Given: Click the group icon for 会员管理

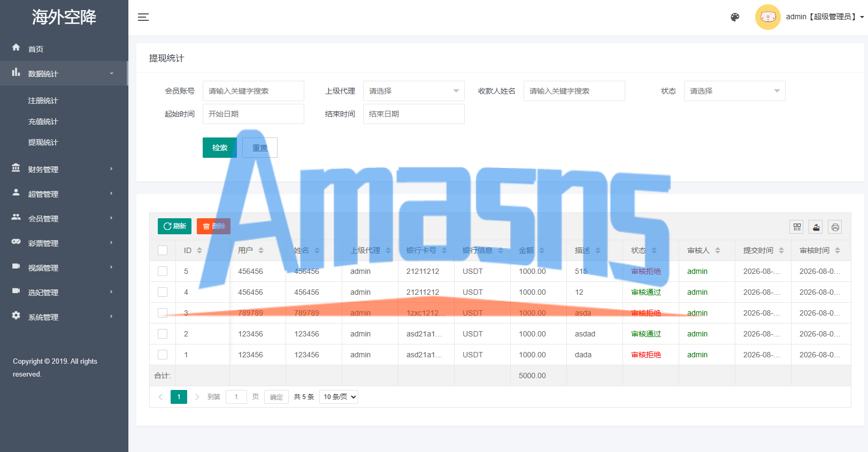Looking at the screenshot, I should [16, 217].
